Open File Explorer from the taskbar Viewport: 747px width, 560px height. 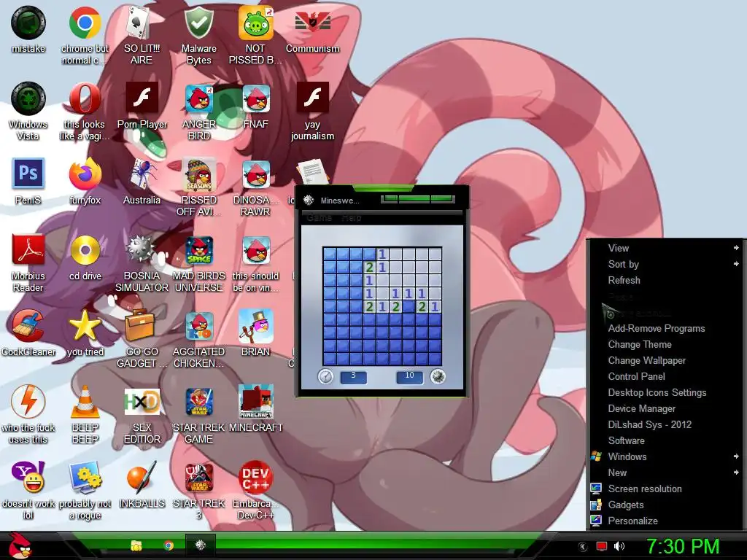point(136,545)
